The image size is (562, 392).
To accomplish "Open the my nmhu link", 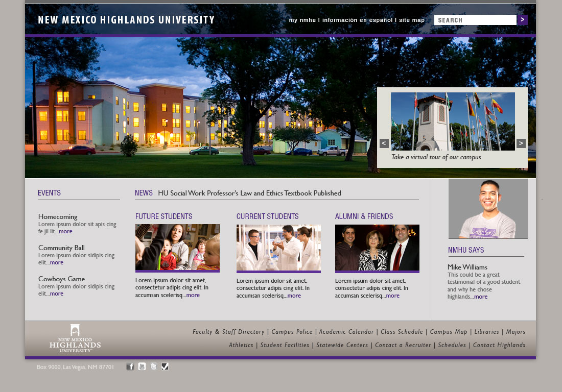I will (x=302, y=20).
